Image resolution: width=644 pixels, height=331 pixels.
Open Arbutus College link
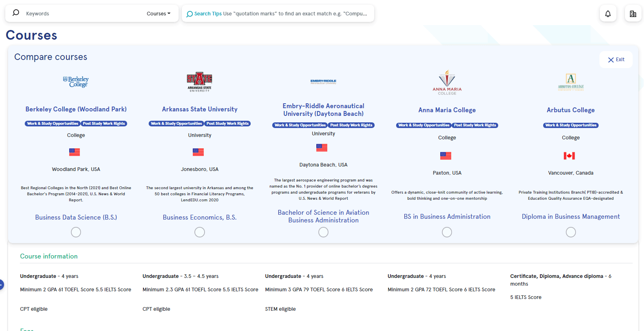click(x=571, y=110)
